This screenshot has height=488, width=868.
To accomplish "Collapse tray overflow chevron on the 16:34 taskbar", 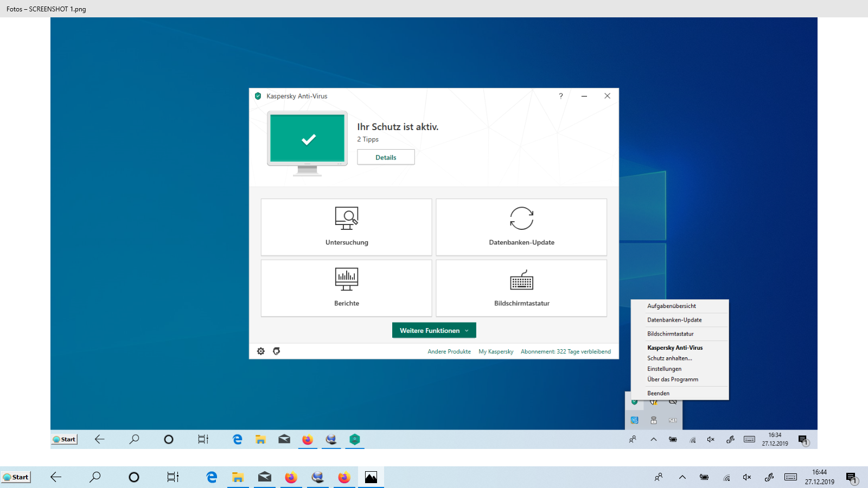I will [654, 439].
